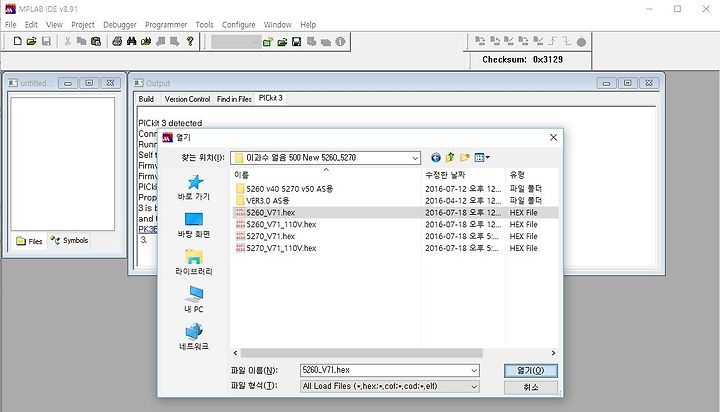This screenshot has width=720, height=412.
Task: Click the Program target device icon
Action: tap(480, 41)
